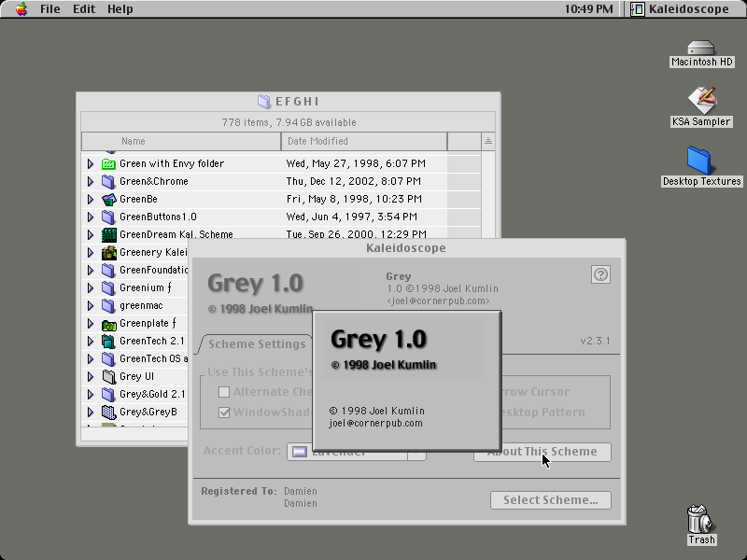Click the 'Thu, Dec 12, 2002, 8:07 PM' date

(x=354, y=181)
